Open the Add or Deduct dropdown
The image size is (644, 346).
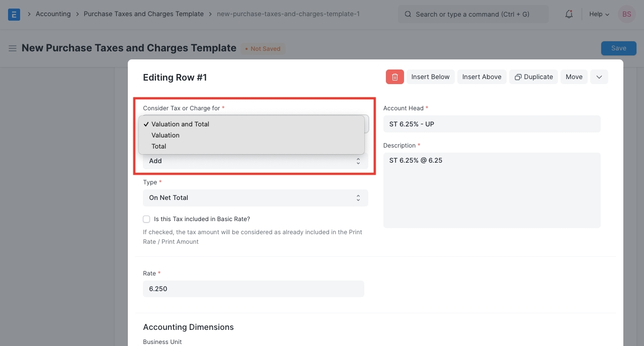coord(255,161)
